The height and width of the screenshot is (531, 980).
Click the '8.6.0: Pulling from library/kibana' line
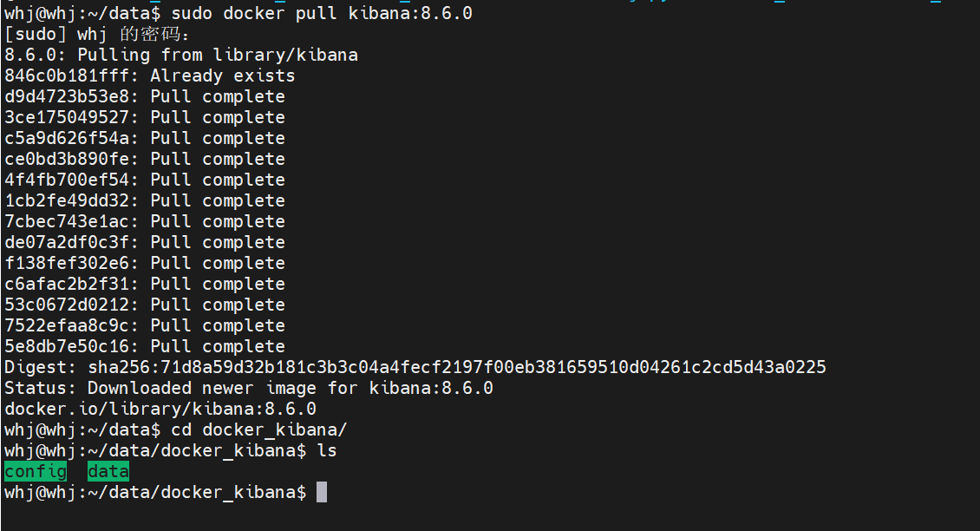click(x=181, y=55)
